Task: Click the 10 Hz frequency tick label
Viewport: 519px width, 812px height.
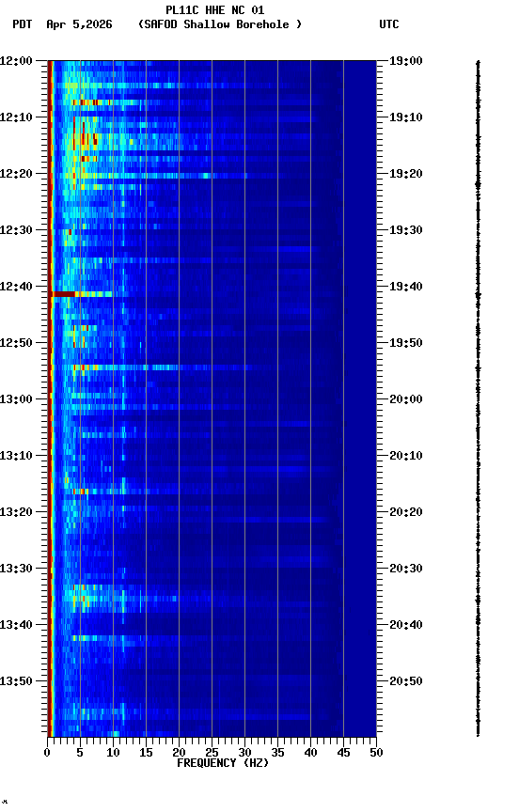Action: 113,753
